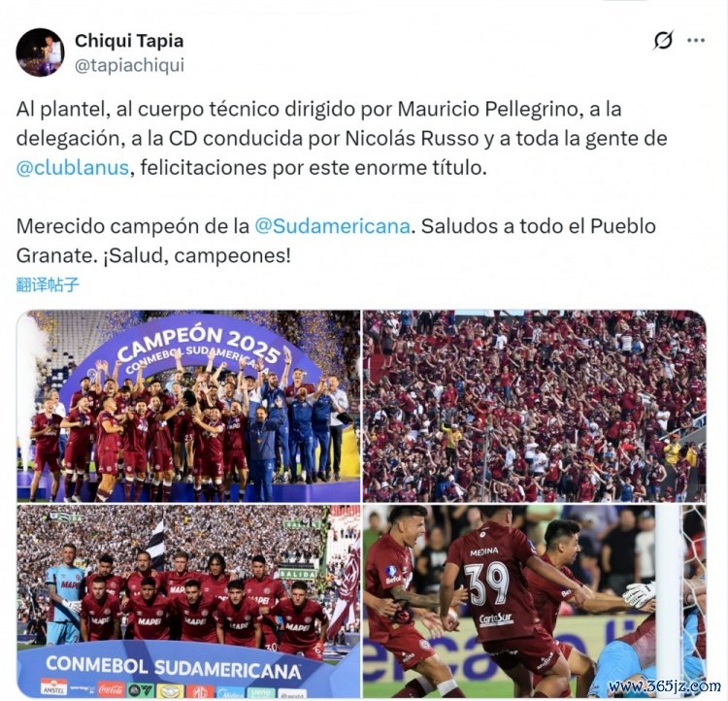Open the photo of Medina number 39
Image resolution: width=728 pixels, height=701 pixels.
pos(535,601)
